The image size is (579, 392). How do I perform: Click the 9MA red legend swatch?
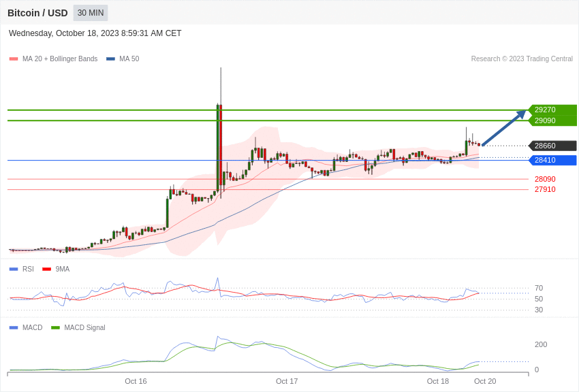(47, 269)
